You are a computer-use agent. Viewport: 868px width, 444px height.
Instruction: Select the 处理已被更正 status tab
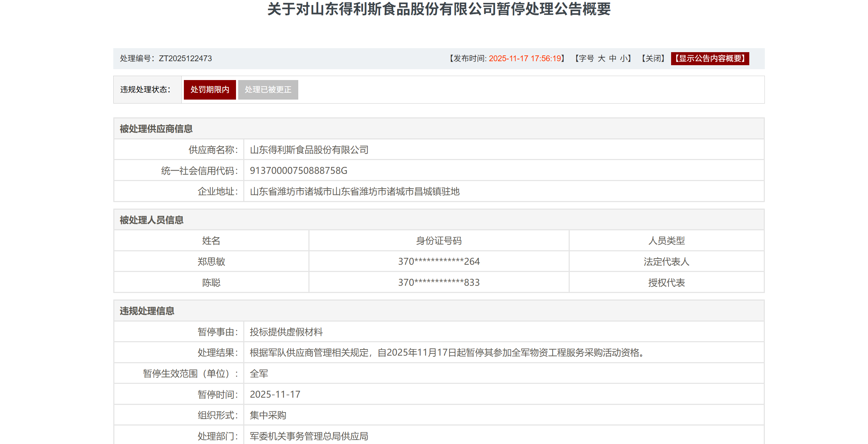268,89
